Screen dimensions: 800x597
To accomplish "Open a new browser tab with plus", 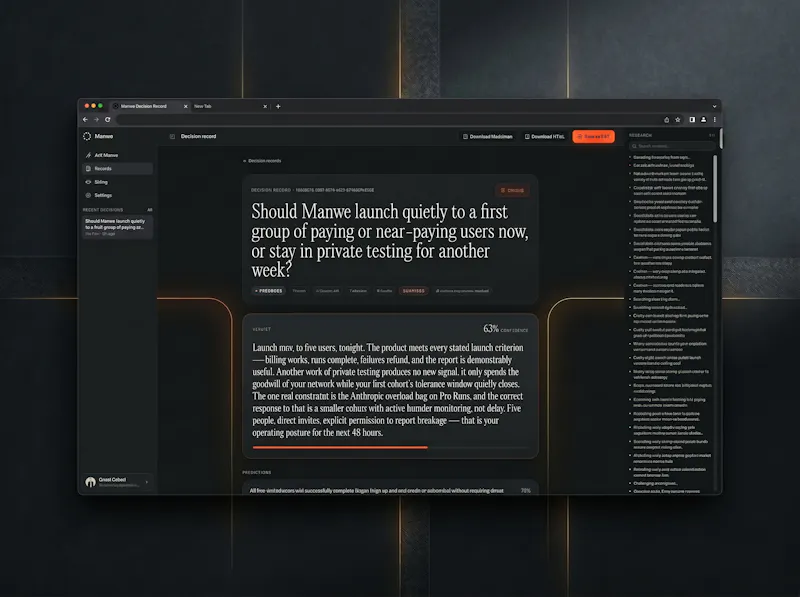I will [278, 106].
